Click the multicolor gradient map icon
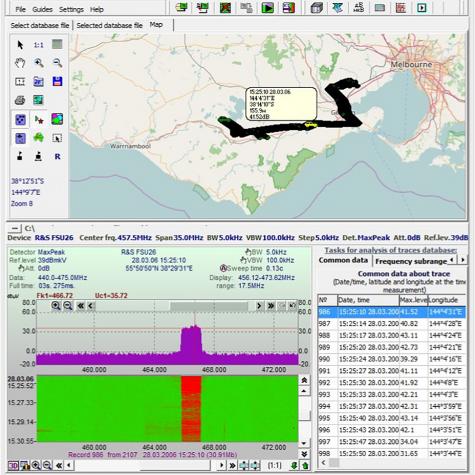Image resolution: width=475 pixels, height=475 pixels. click(57, 119)
